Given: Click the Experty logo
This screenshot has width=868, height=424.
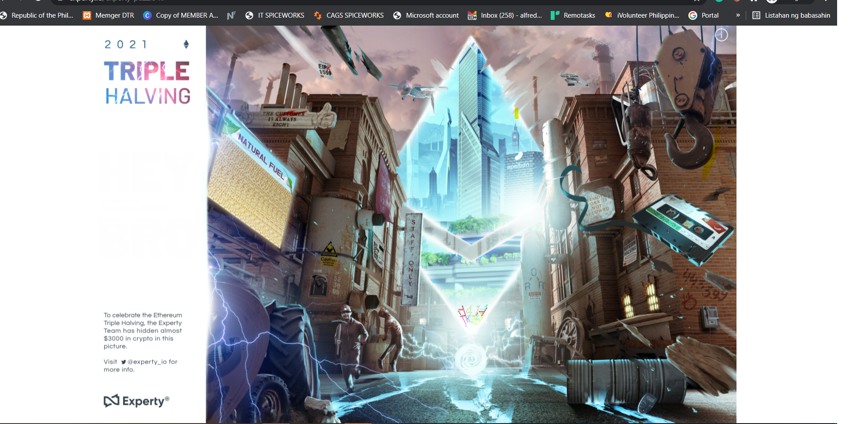Looking at the screenshot, I should (136, 401).
